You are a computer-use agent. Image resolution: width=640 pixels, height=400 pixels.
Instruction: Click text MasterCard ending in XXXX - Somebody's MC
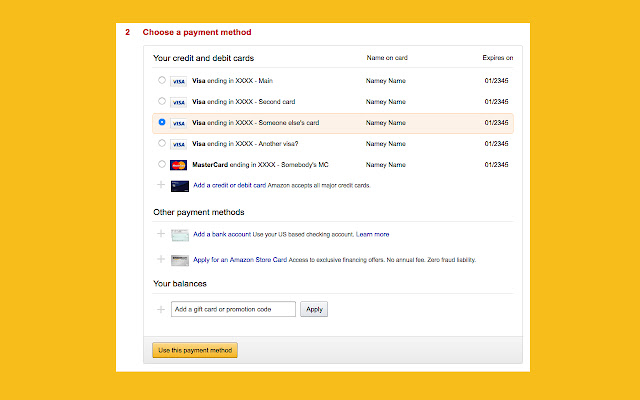260,165
